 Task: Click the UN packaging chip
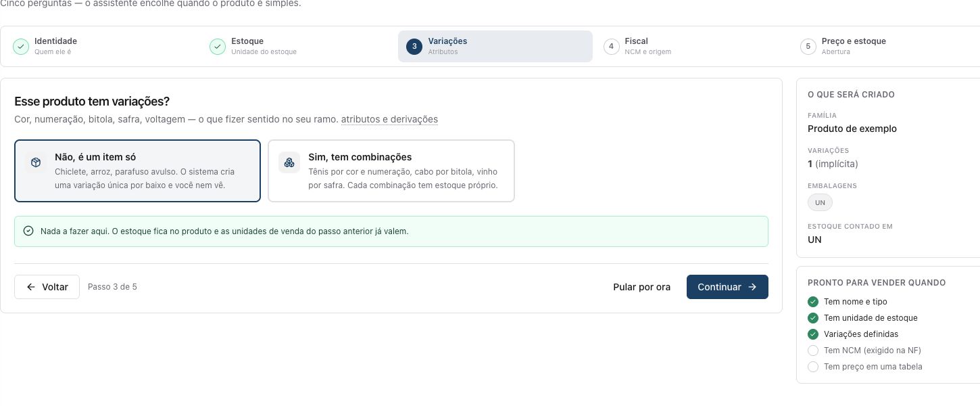[820, 202]
